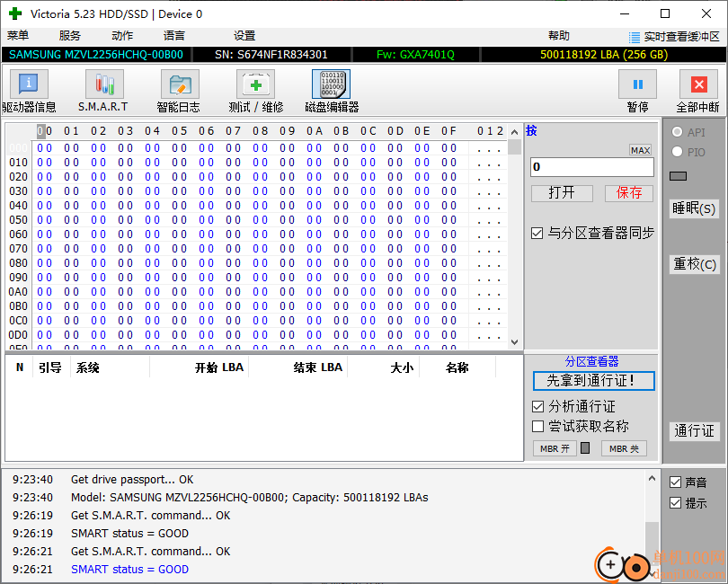Maximize the Victoria window
This screenshot has height=584, width=728.
point(665,14)
